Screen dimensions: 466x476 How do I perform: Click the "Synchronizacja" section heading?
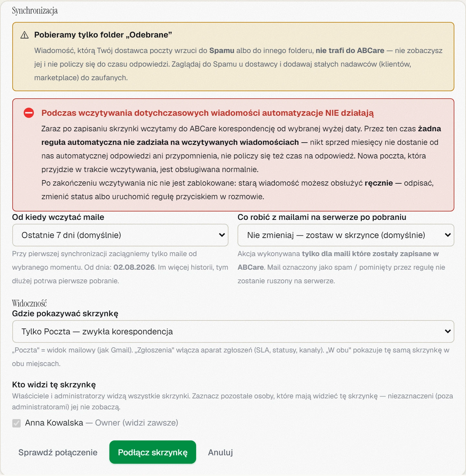(35, 11)
